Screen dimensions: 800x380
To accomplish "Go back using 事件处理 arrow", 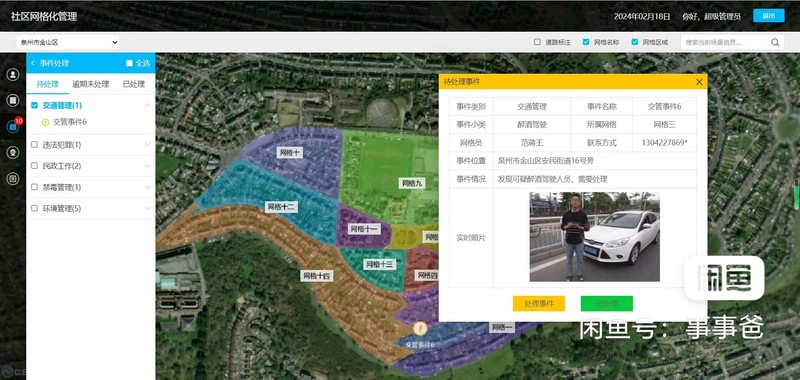I will (33, 63).
